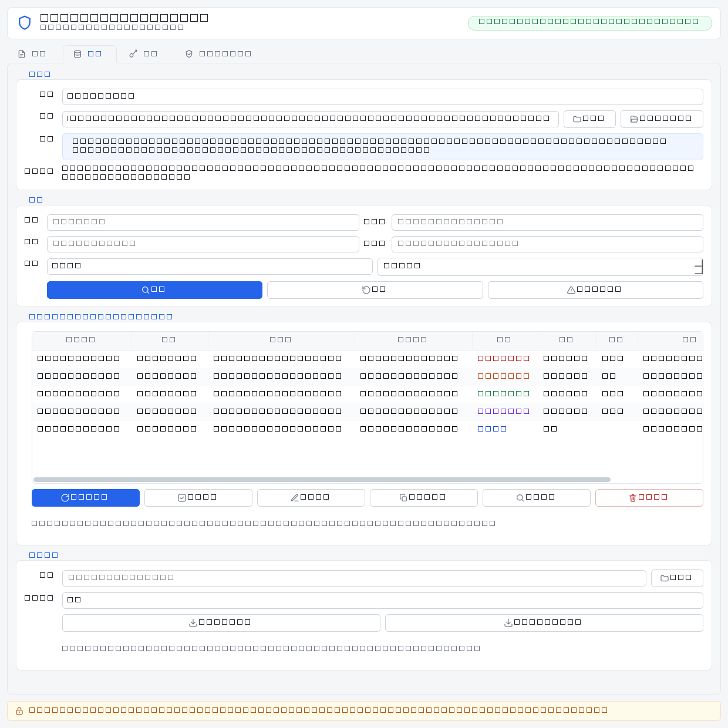The image size is (728, 728).
Task: Open the combo box above the warning triangle button
Action: [x=540, y=267]
